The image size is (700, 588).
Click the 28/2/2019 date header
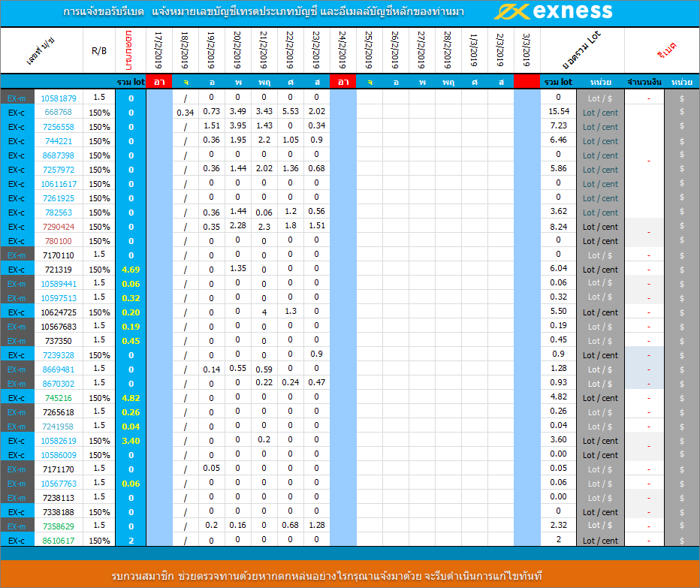click(x=448, y=50)
